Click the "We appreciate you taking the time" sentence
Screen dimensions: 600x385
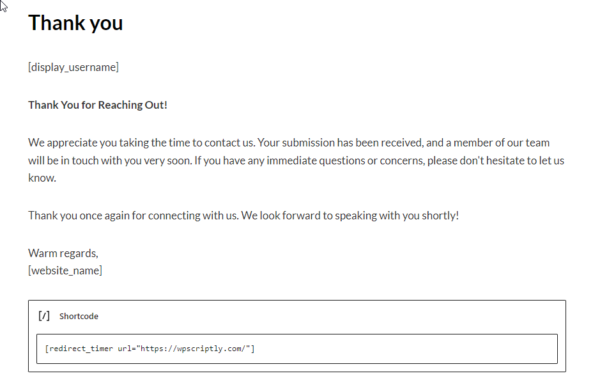pos(141,143)
